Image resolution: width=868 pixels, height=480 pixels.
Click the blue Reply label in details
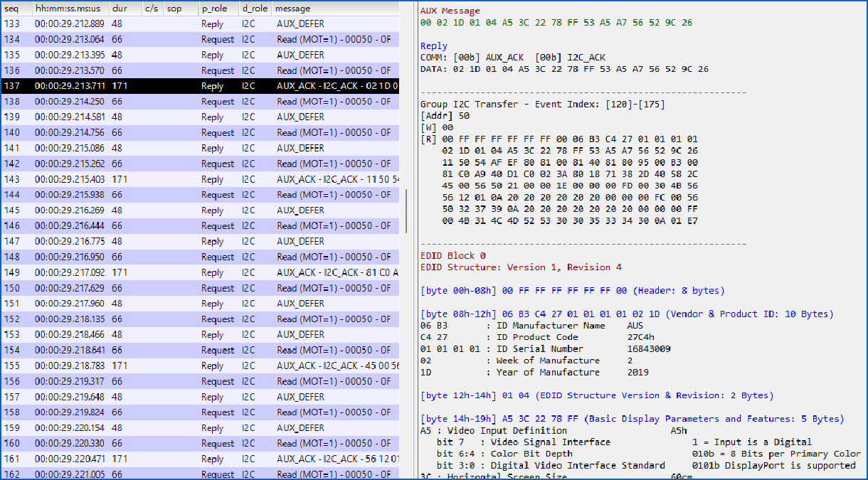coord(433,46)
